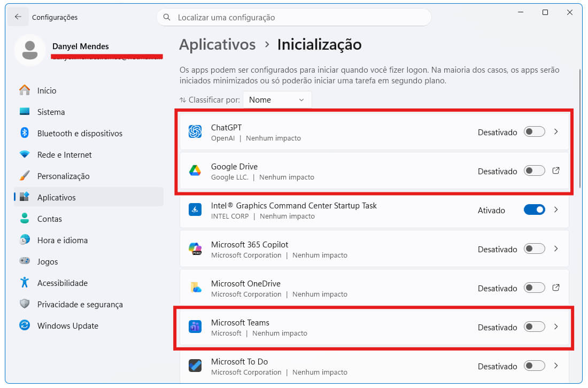Image resolution: width=588 pixels, height=388 pixels.
Task: Select the Contas sidebar item
Action: 89,219
